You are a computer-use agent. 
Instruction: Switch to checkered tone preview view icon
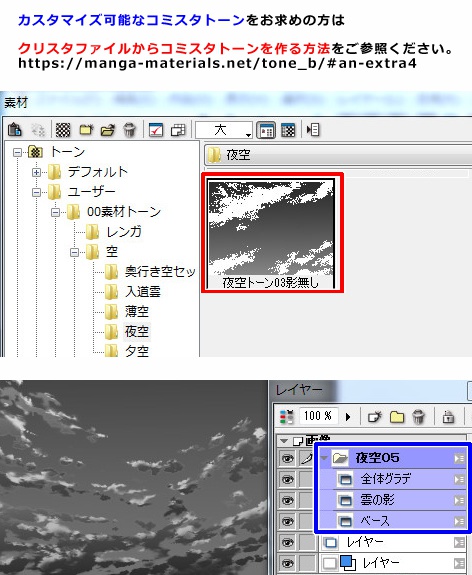pyautogui.click(x=288, y=130)
